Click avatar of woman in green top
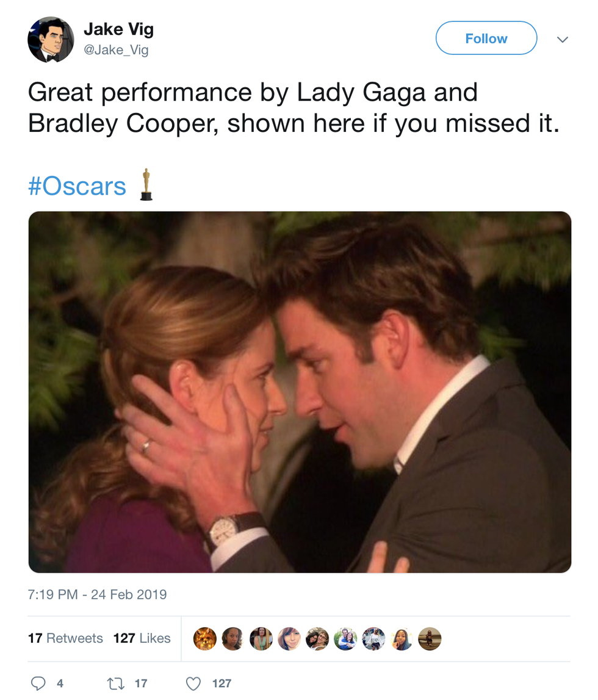Viewport: 598px width, 700px height. (261, 639)
